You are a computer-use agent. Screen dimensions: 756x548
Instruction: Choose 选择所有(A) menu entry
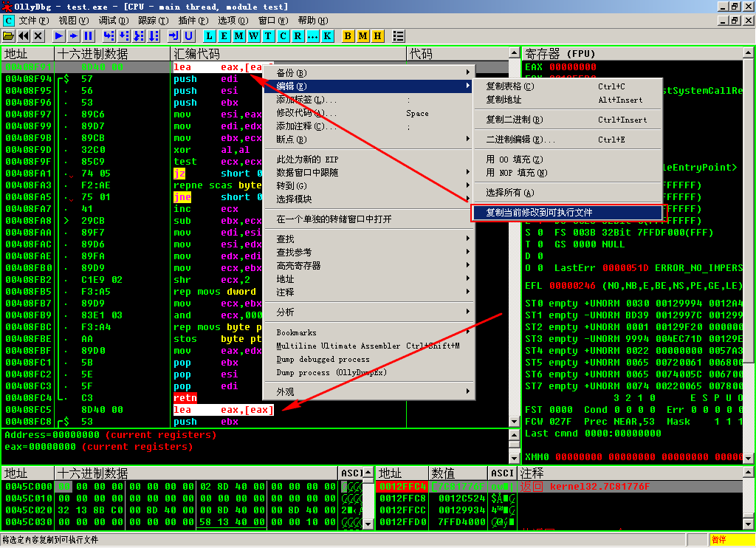(568, 193)
